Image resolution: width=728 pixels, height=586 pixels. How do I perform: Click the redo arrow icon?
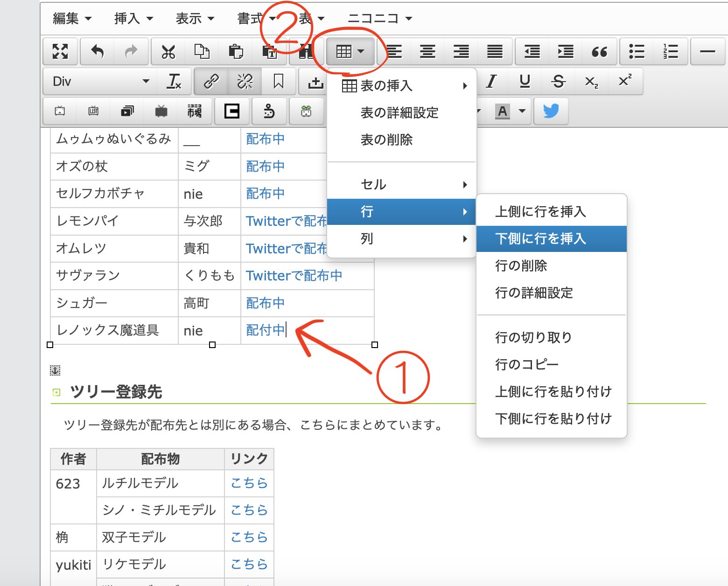(x=132, y=51)
